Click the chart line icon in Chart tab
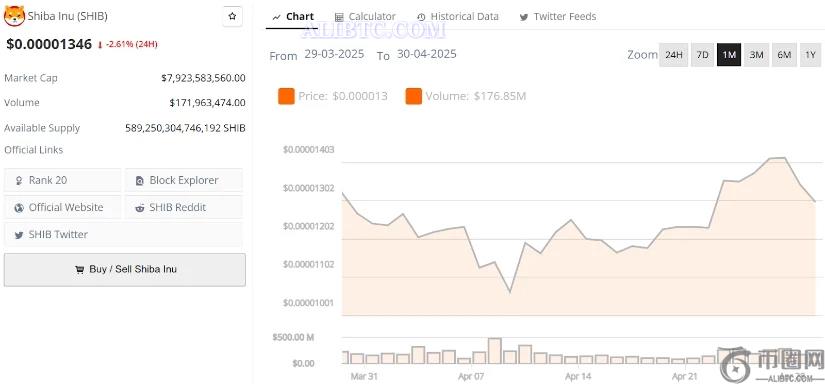825x384 pixels. pos(277,17)
